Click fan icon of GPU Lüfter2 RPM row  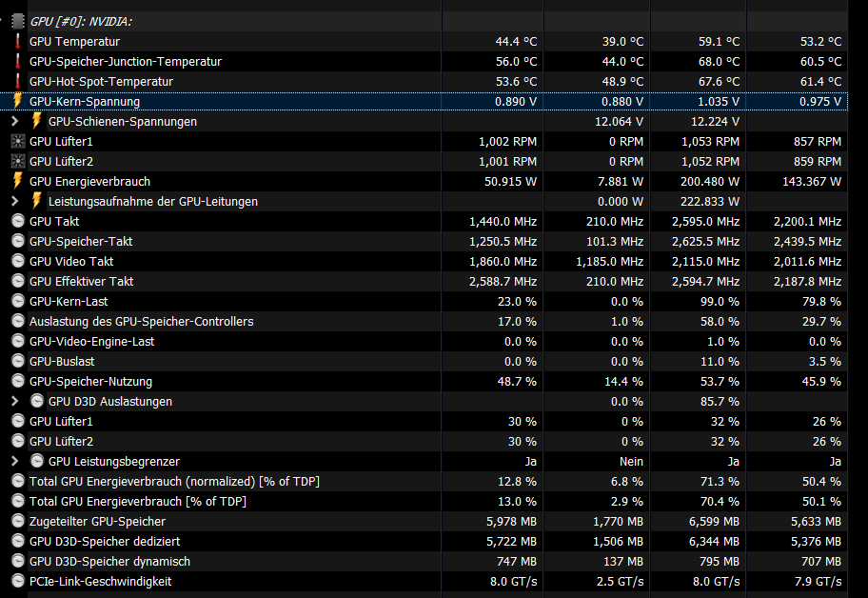18,161
